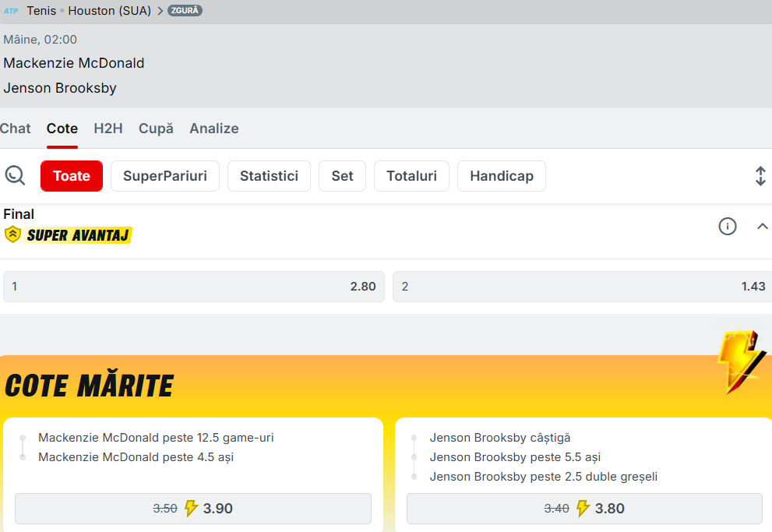This screenshot has width=772, height=532.
Task: Click the search magnifier icon
Action: [15, 176]
